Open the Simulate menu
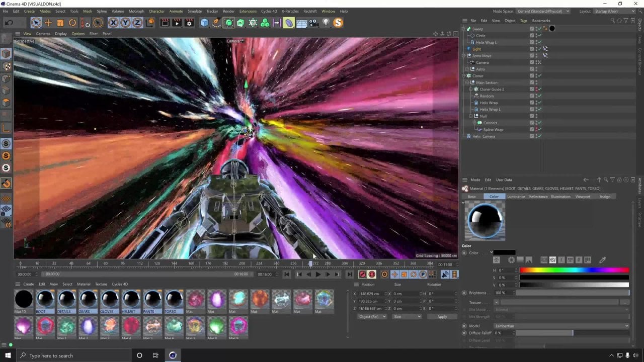The image size is (644, 362). click(195, 11)
